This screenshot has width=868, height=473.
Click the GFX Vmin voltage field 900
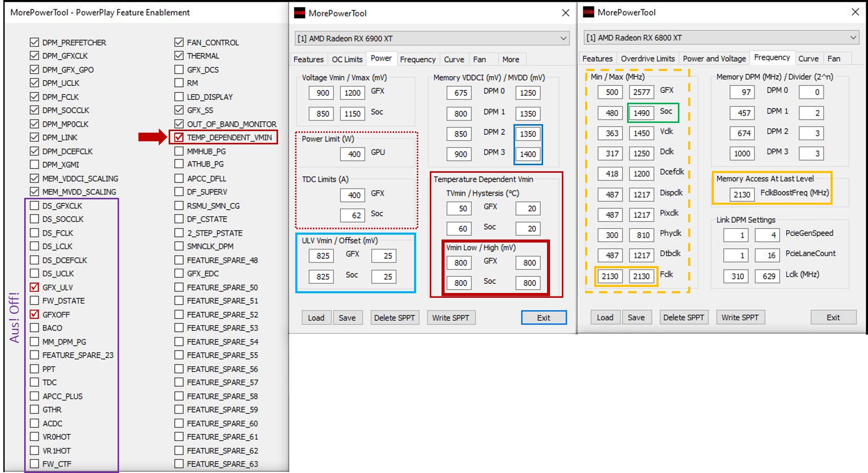pos(321,93)
